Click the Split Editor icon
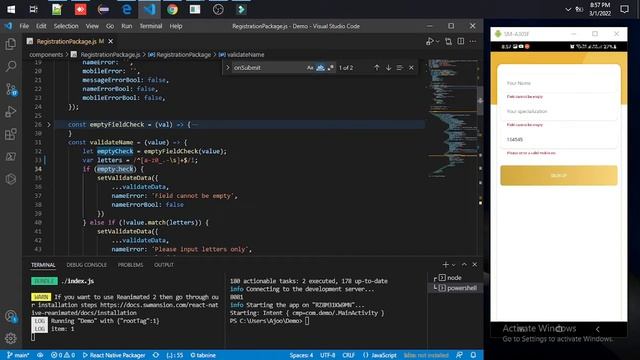Image resolution: width=640 pixels, height=360 pixels. point(460,41)
